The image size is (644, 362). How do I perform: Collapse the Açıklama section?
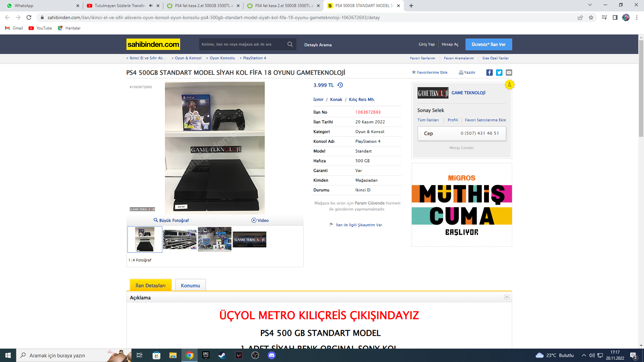coord(507,297)
